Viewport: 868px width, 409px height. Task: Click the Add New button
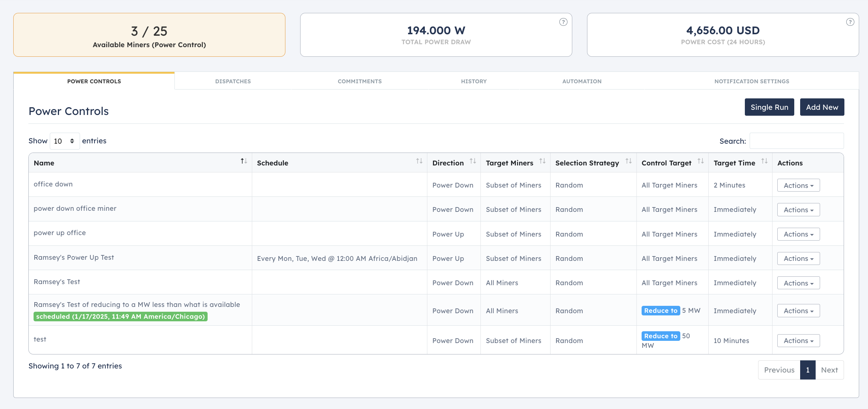coord(822,107)
